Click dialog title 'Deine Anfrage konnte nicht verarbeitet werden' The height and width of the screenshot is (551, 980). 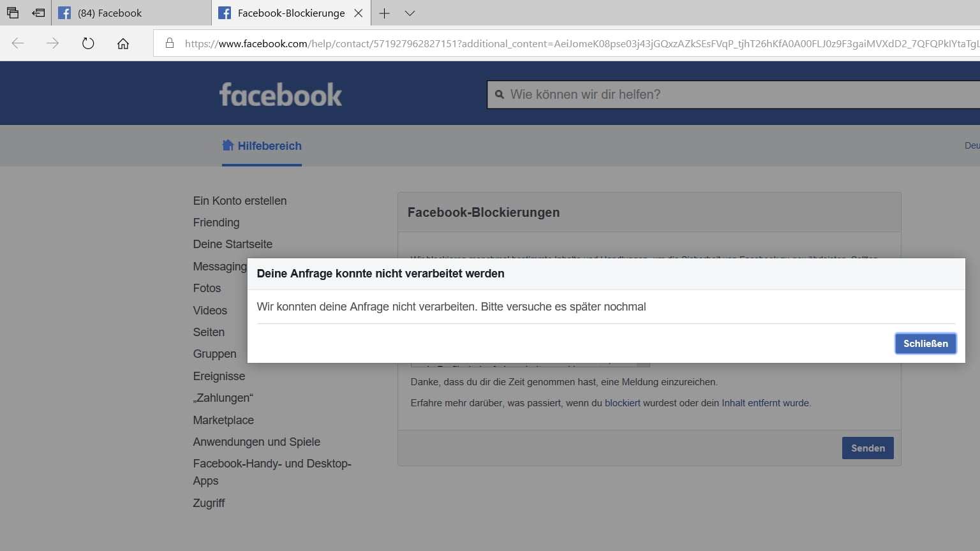pos(380,274)
